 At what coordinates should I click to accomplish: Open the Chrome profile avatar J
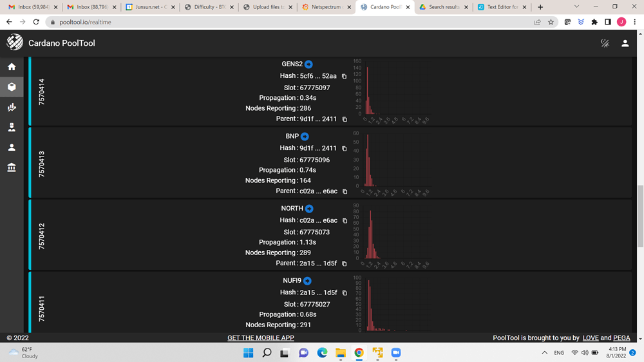coord(621,22)
